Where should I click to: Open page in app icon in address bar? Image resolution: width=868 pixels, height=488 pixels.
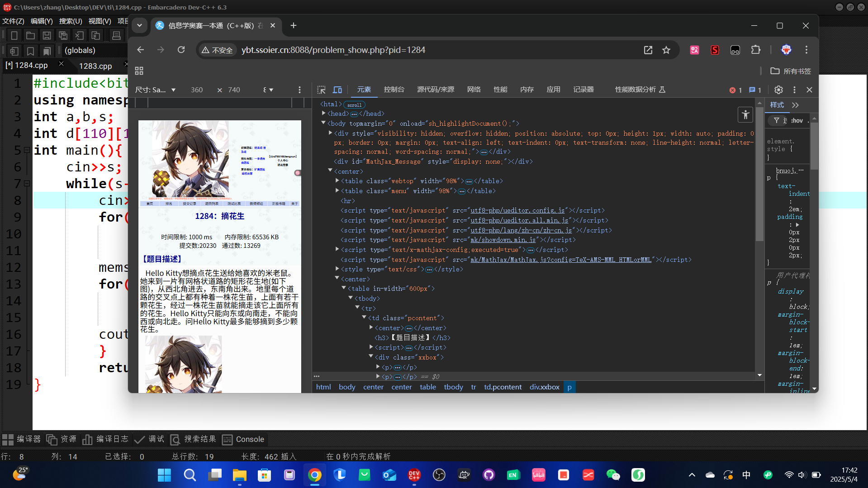coord(648,50)
